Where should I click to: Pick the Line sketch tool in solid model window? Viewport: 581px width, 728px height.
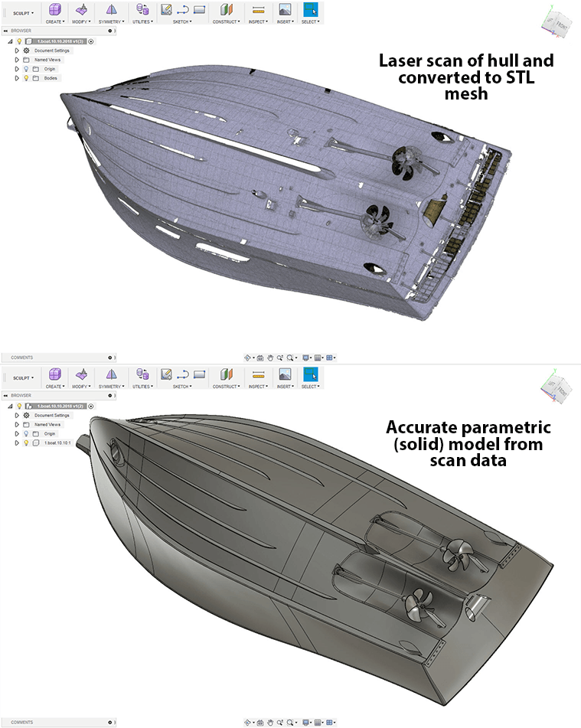click(x=183, y=374)
